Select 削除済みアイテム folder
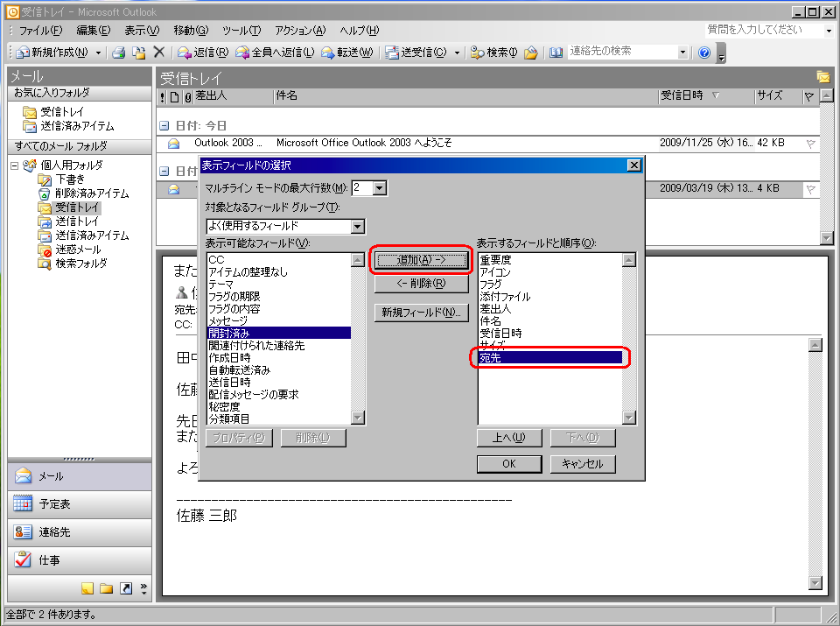Image resolution: width=840 pixels, height=626 pixels. [92, 193]
